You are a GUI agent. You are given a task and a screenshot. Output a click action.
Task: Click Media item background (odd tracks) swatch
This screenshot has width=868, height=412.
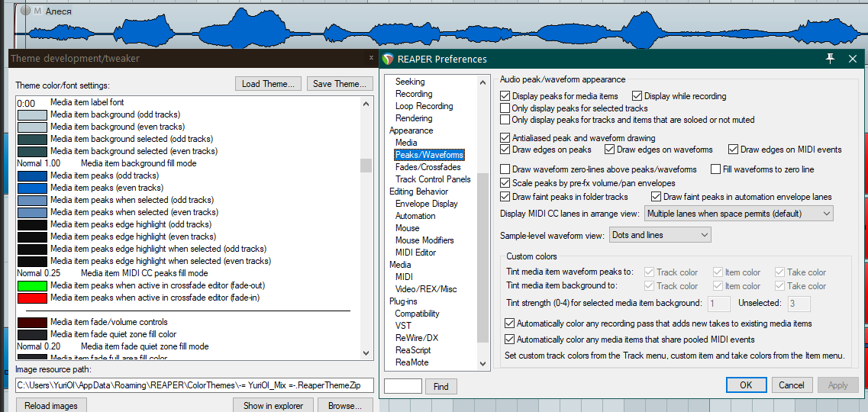point(31,115)
